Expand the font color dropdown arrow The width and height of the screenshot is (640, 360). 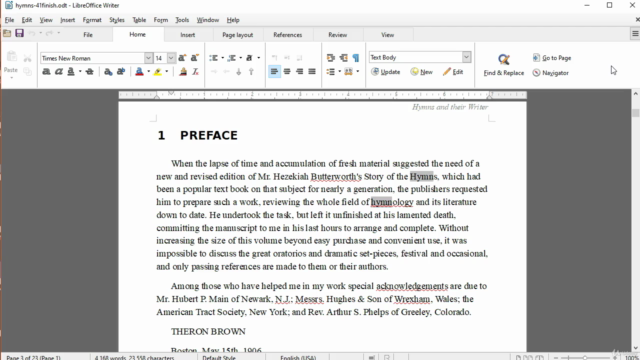pos(149,72)
